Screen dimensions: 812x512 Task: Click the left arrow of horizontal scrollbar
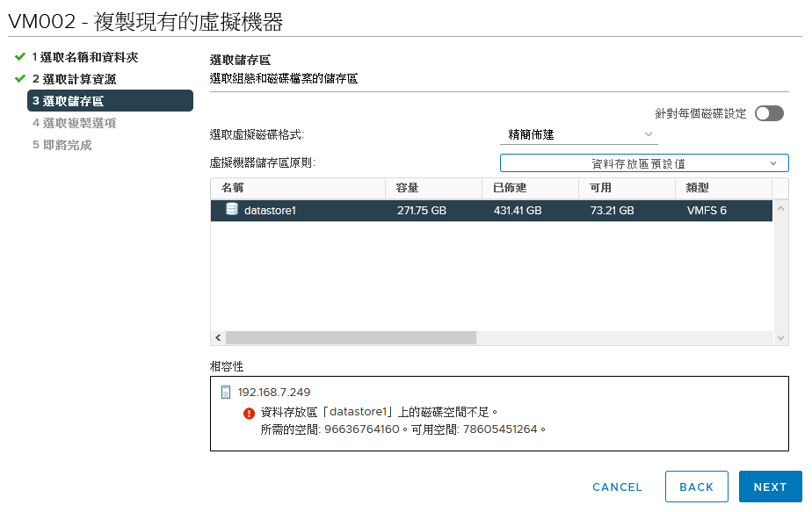[218, 338]
